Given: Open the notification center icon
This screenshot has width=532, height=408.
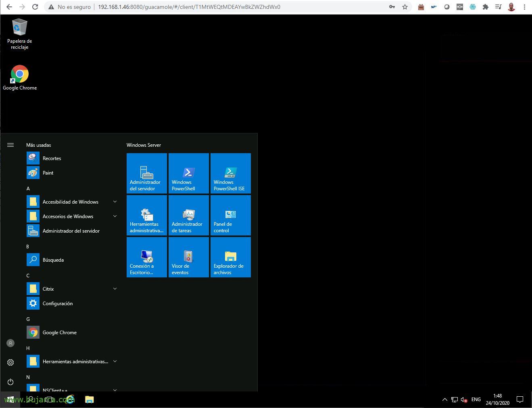Looking at the screenshot, I should click(520, 400).
